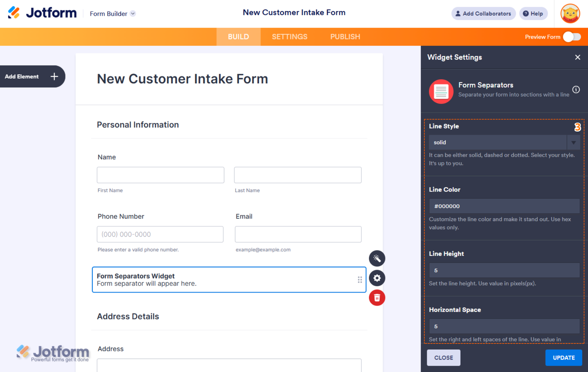This screenshot has width=588, height=372.
Task: Switch to the PUBLISH tab
Action: (345, 37)
